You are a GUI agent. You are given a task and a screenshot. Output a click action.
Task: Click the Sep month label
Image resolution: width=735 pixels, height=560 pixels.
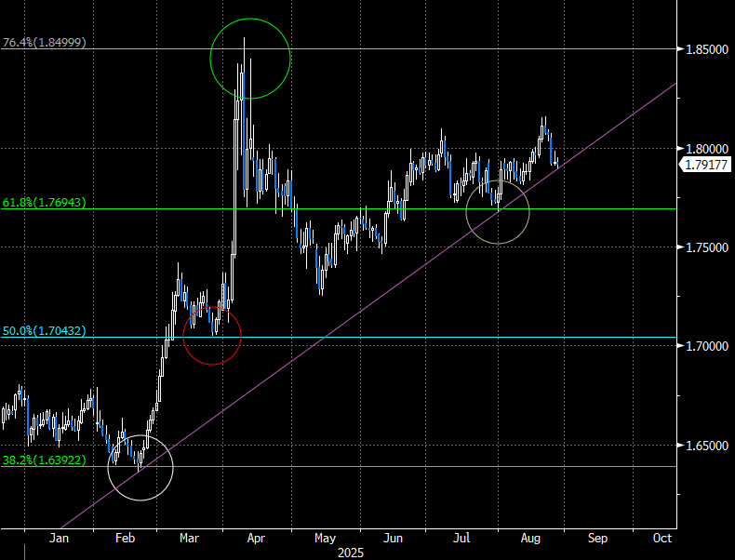tap(597, 538)
